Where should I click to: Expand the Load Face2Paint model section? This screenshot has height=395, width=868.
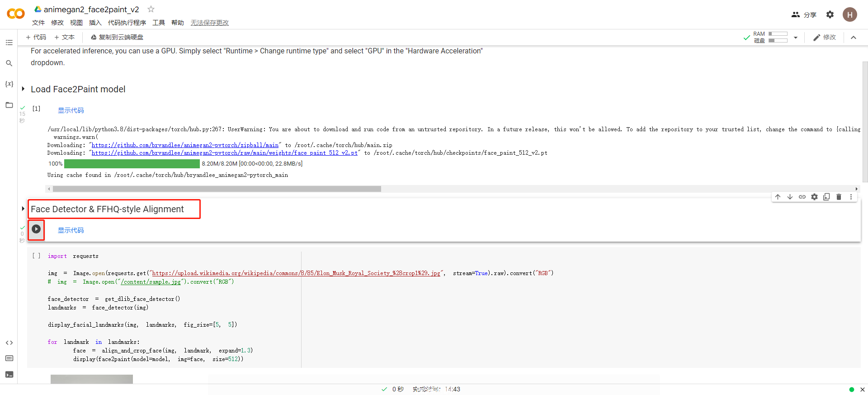coord(23,89)
